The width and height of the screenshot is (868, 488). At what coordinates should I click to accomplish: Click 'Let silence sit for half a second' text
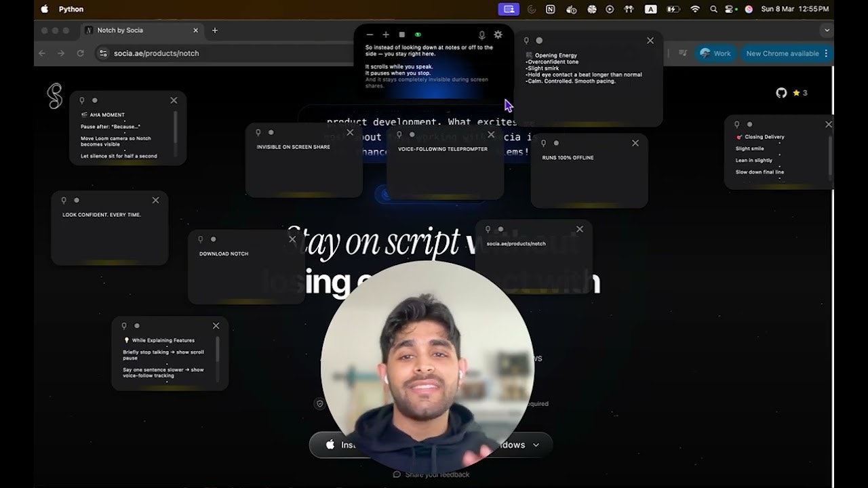(119, 156)
